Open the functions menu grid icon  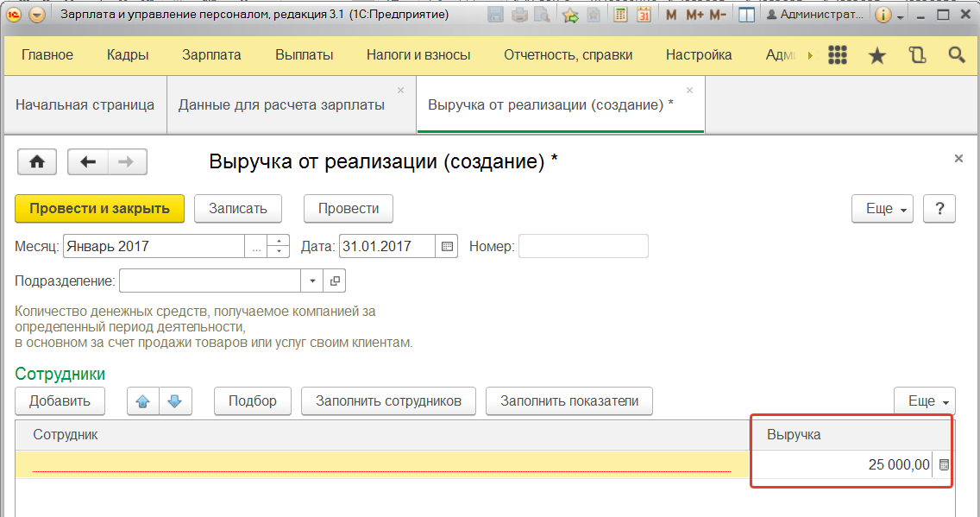[838, 55]
